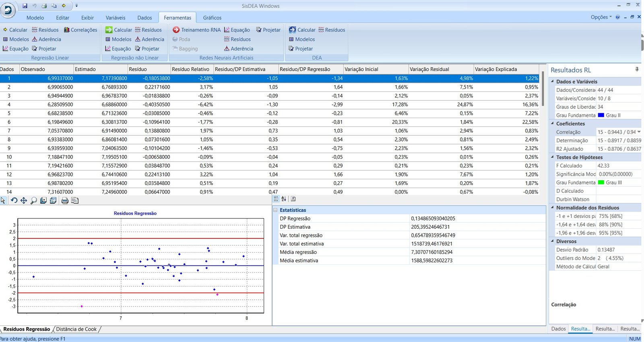Print the chart with printer icon
The height and width of the screenshot is (342, 644).
click(64, 200)
